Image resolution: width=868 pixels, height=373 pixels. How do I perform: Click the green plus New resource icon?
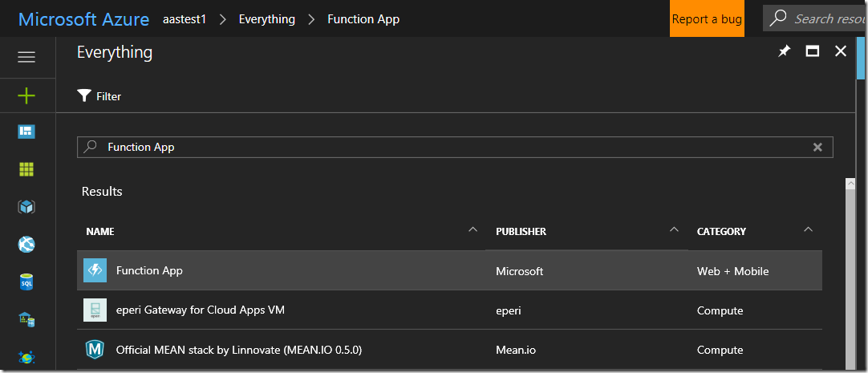(x=26, y=96)
